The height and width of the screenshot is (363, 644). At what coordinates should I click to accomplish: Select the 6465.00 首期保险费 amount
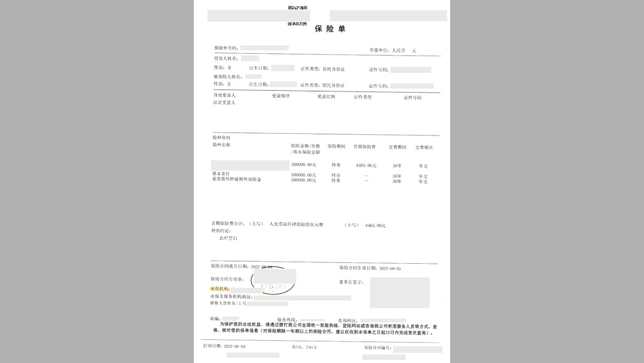click(x=366, y=164)
